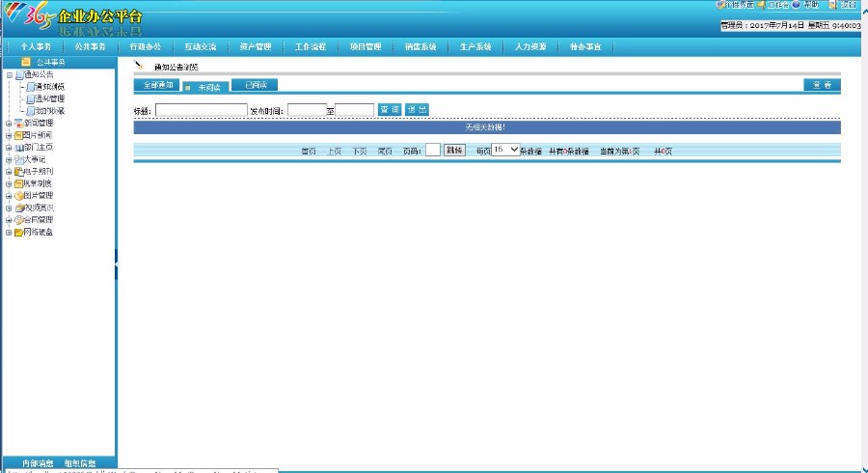This screenshot has width=868, height=473.
Task: Select 通知管理 in the tree
Action: (x=50, y=99)
